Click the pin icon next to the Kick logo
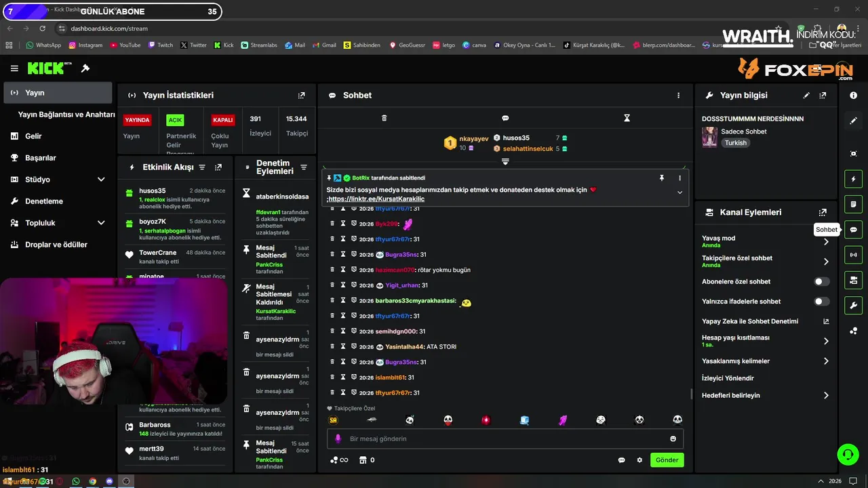This screenshot has height=488, width=868. pyautogui.click(x=85, y=68)
